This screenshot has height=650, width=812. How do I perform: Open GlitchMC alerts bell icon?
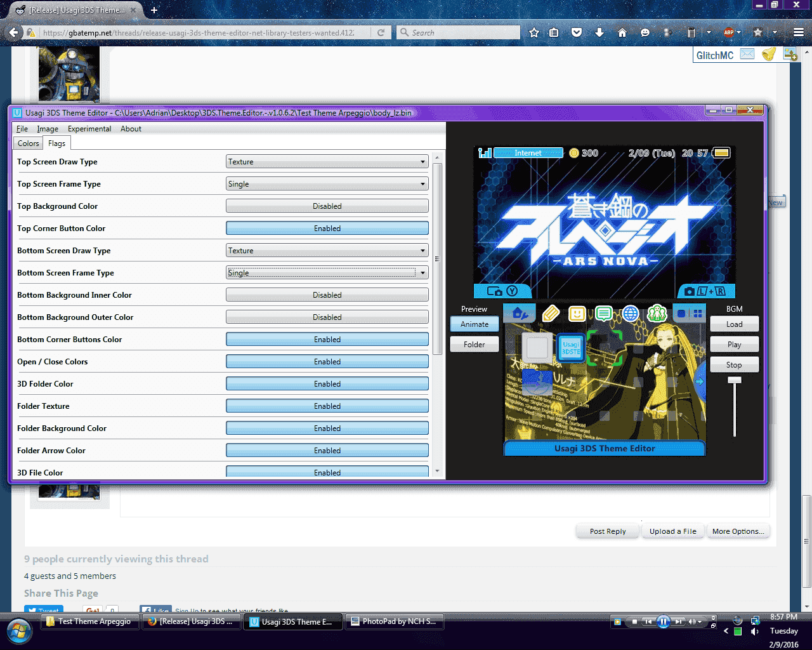click(769, 55)
